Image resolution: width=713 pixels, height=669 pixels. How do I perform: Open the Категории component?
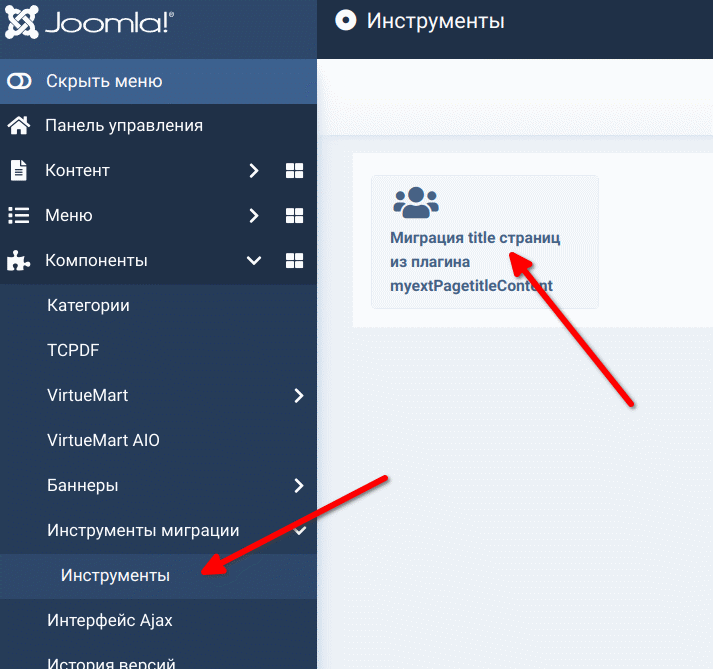pos(88,305)
